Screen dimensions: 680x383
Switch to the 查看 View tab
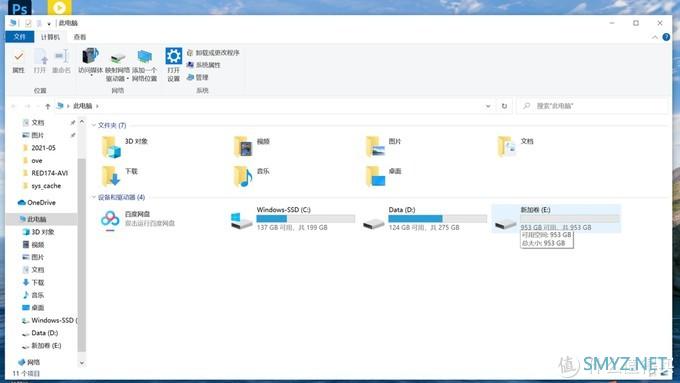[x=80, y=37]
